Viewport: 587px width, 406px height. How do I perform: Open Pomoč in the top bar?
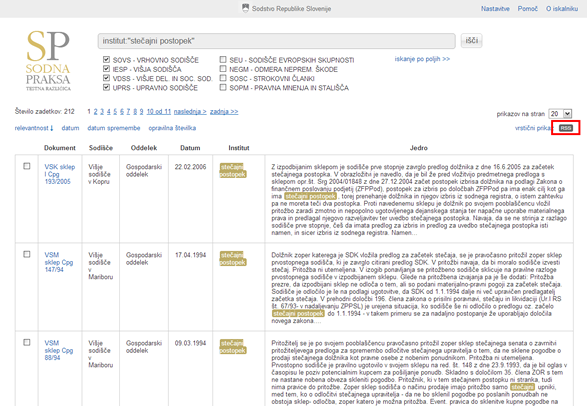pos(527,9)
